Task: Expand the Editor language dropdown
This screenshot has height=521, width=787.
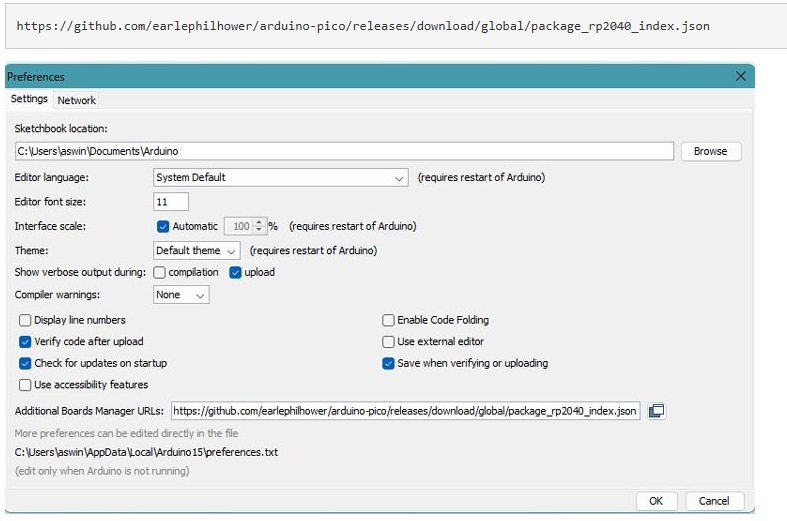Action: (281, 177)
